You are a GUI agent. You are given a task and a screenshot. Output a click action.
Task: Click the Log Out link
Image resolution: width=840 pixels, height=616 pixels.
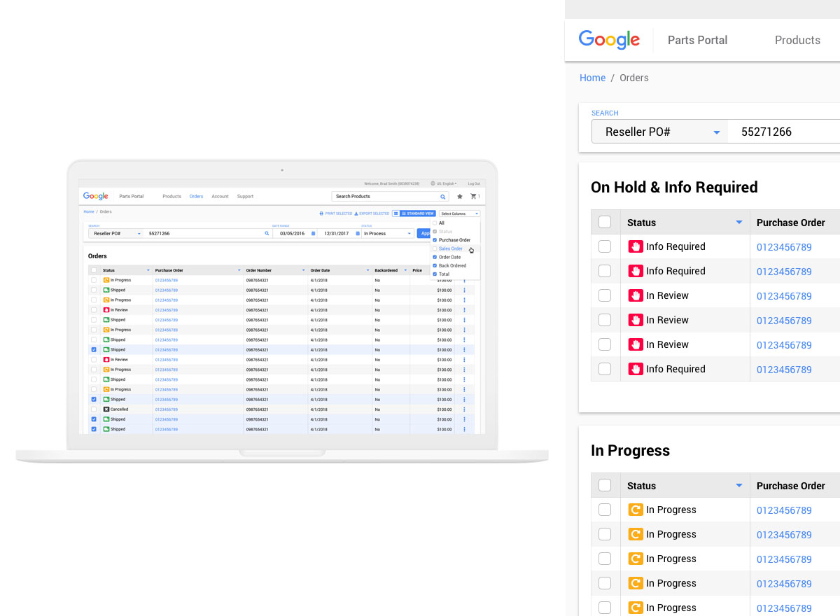pyautogui.click(x=474, y=183)
